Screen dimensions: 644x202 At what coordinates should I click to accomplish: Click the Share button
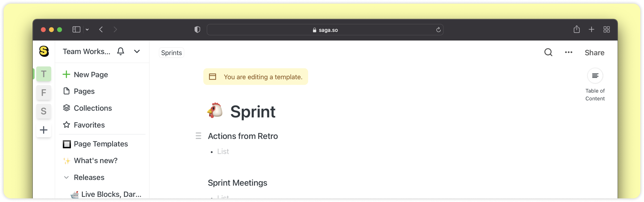click(x=594, y=53)
